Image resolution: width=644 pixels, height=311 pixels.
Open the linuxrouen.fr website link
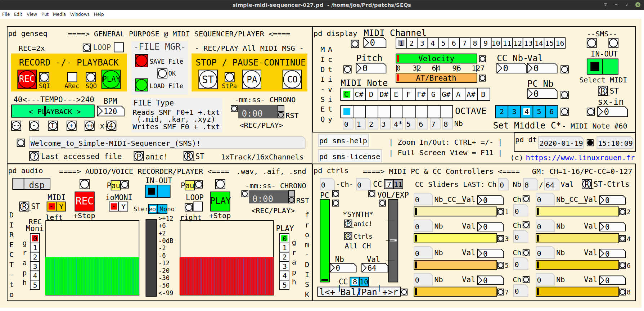click(580, 158)
